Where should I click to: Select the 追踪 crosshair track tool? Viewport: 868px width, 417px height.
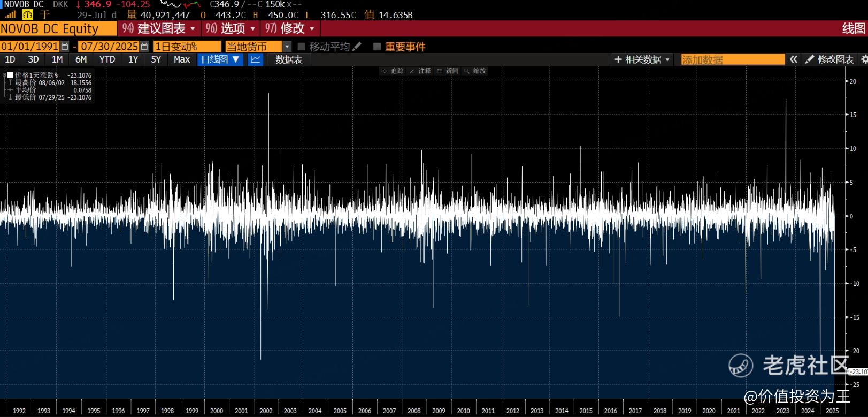(x=393, y=71)
